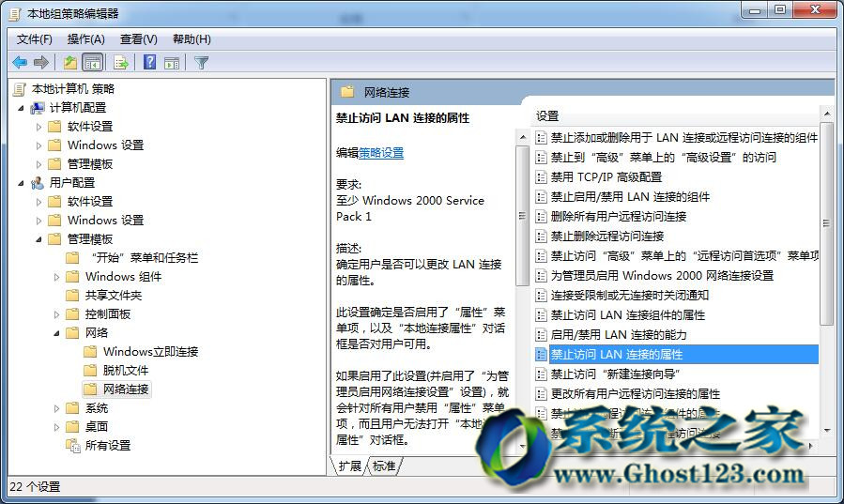Click the Filter funnel toolbar icon
This screenshot has height=504, width=844.
click(201, 63)
